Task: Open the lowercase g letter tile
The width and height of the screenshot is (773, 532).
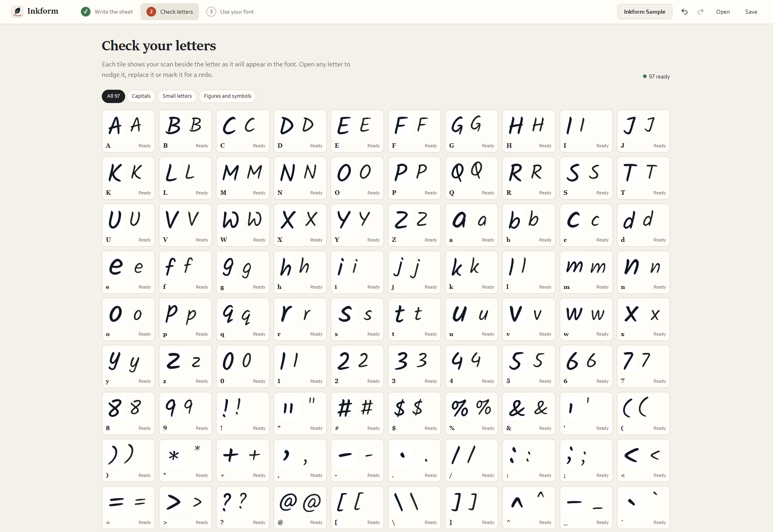Action: click(243, 272)
